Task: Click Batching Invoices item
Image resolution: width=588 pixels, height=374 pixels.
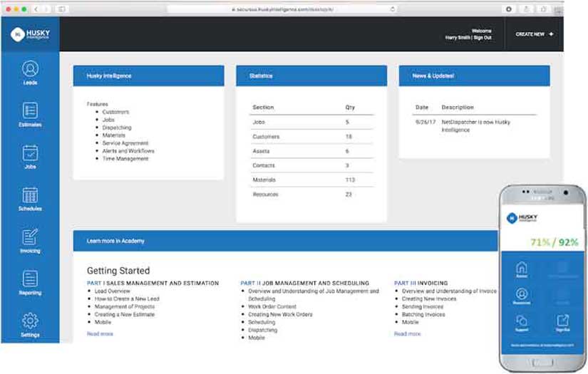Action: pyautogui.click(x=423, y=314)
